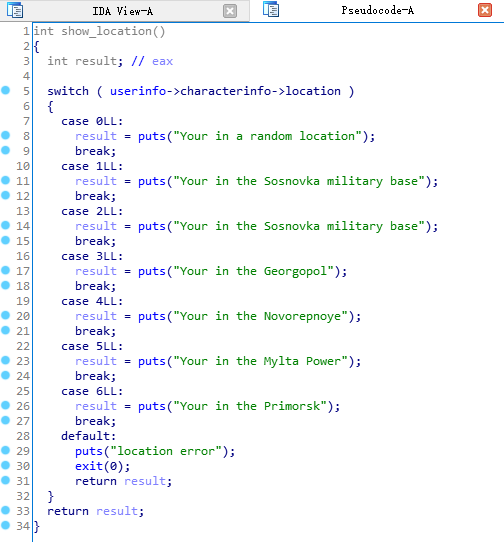Click the switch keyword on line 5

(68, 91)
